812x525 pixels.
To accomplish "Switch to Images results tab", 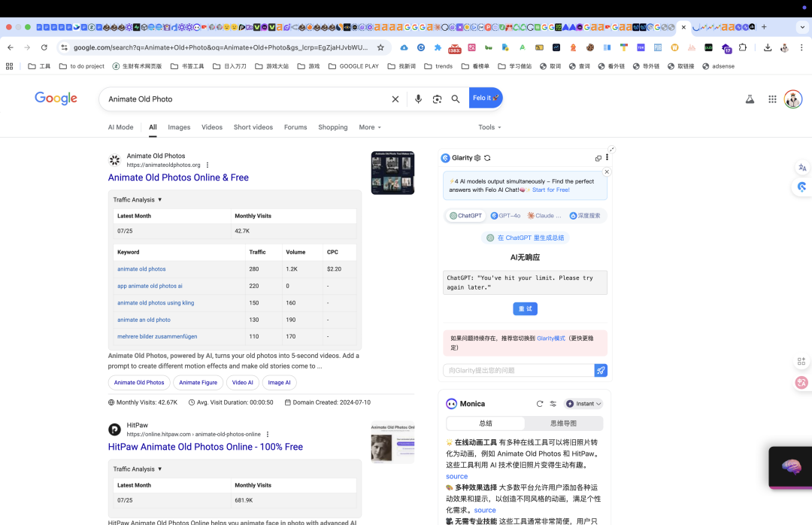I will (x=179, y=127).
